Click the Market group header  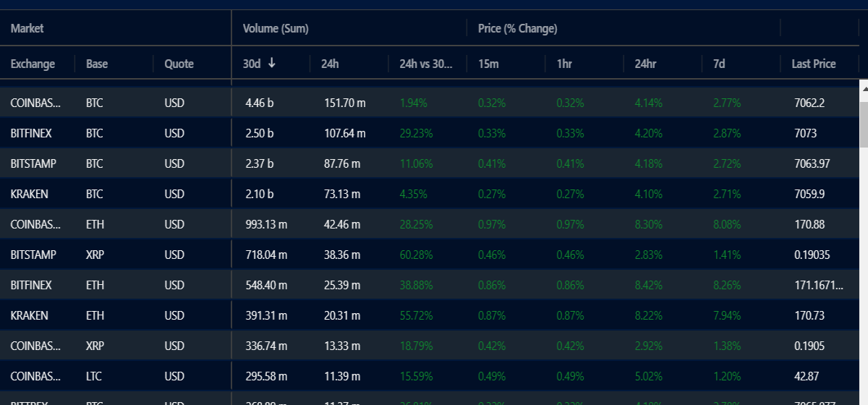tap(27, 28)
